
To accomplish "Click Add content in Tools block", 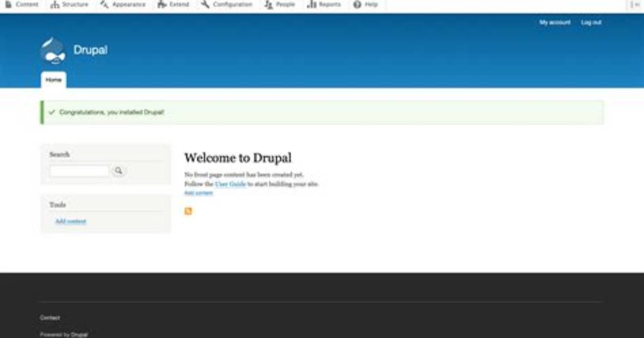I will coord(71,221).
